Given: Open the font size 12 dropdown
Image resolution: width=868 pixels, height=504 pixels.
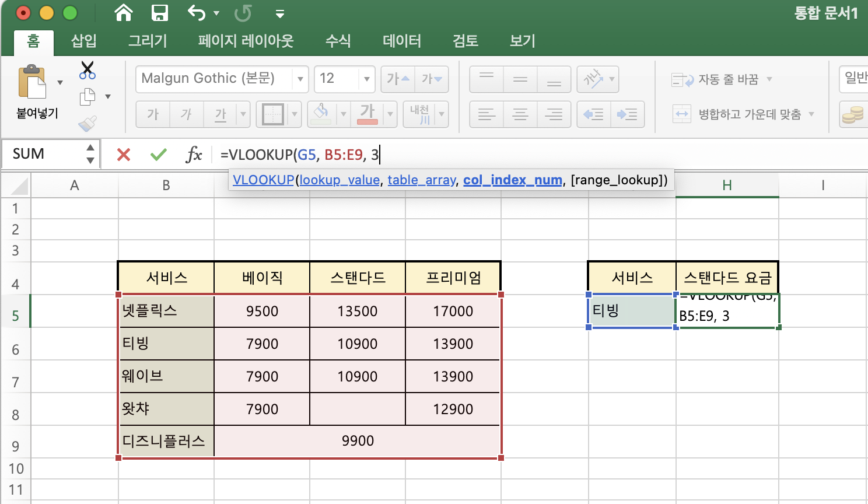Looking at the screenshot, I should coord(366,79).
